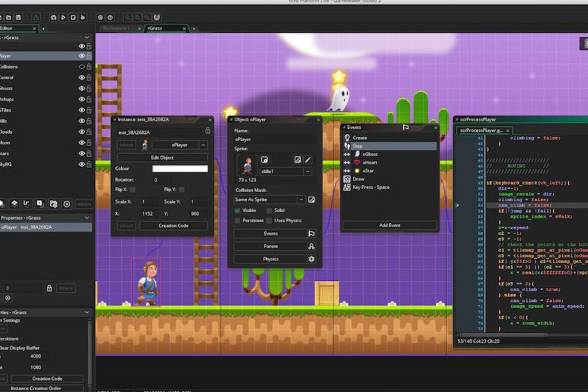Check the Solid checkbox
The width and height of the screenshot is (588, 392).
coord(269,210)
